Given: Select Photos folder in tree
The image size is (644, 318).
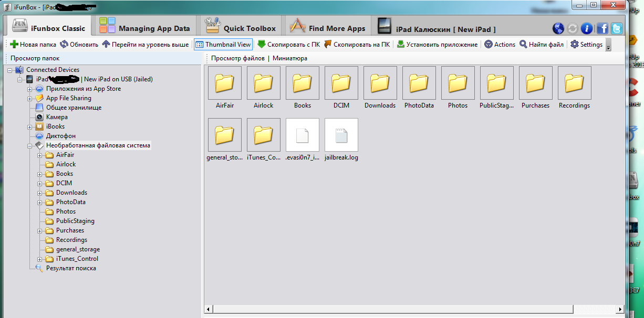Looking at the screenshot, I should (x=66, y=211).
